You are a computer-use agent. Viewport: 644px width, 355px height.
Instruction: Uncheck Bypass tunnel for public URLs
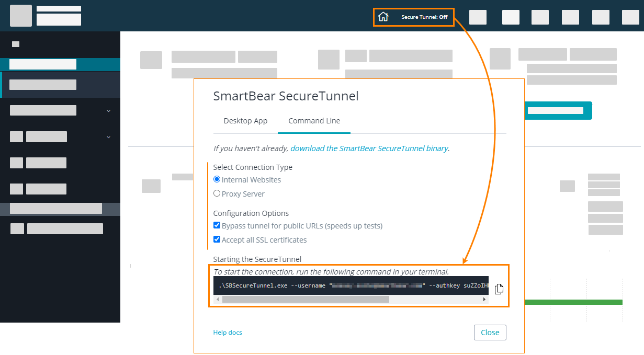[x=217, y=225]
